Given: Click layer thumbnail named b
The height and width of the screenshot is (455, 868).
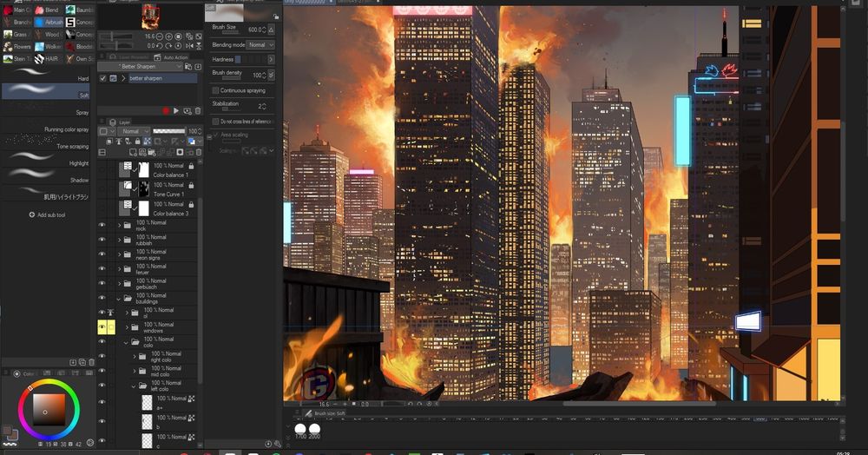Looking at the screenshot, I should (147, 421).
